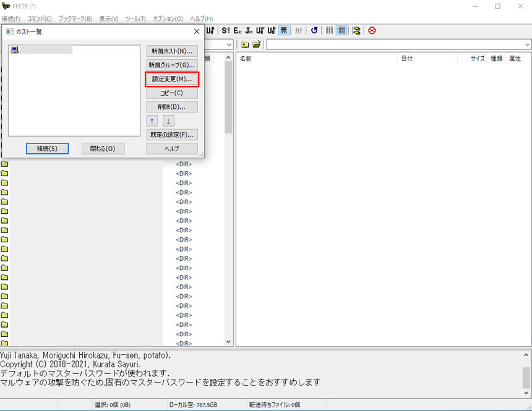Open the コマンド(C) menu
The width and height of the screenshot is (532, 411).
pos(40,19)
